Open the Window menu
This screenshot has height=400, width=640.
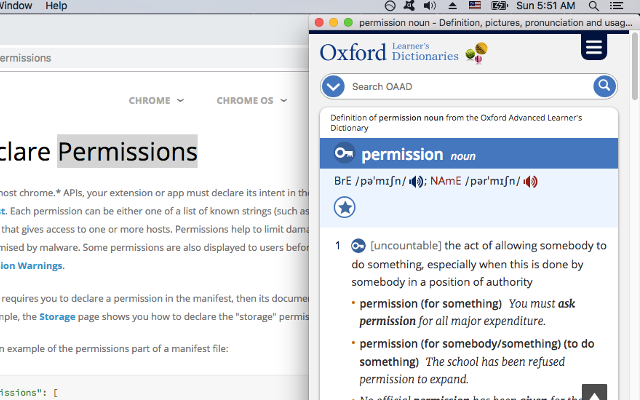coord(16,6)
